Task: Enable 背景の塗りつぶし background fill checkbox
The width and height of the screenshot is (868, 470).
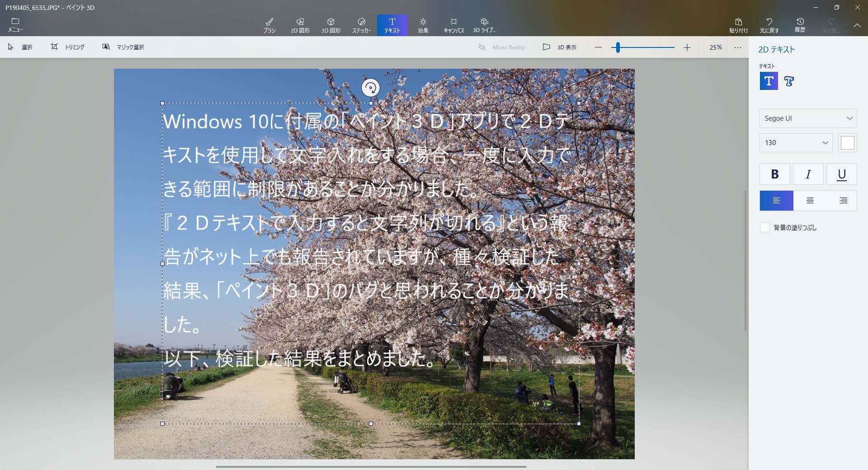Action: coord(765,227)
